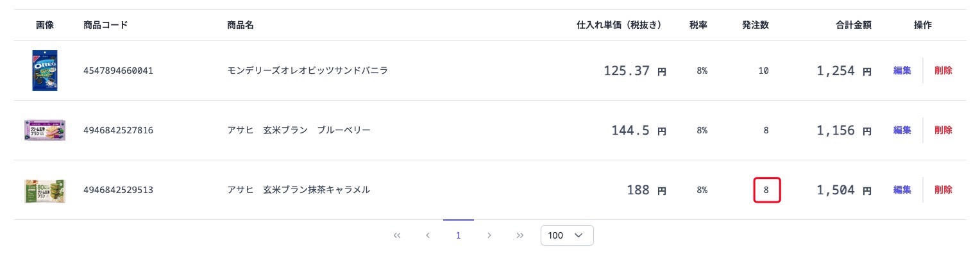Click the highlighted order quantity 8 cell
The image size is (980, 261).
pos(766,190)
